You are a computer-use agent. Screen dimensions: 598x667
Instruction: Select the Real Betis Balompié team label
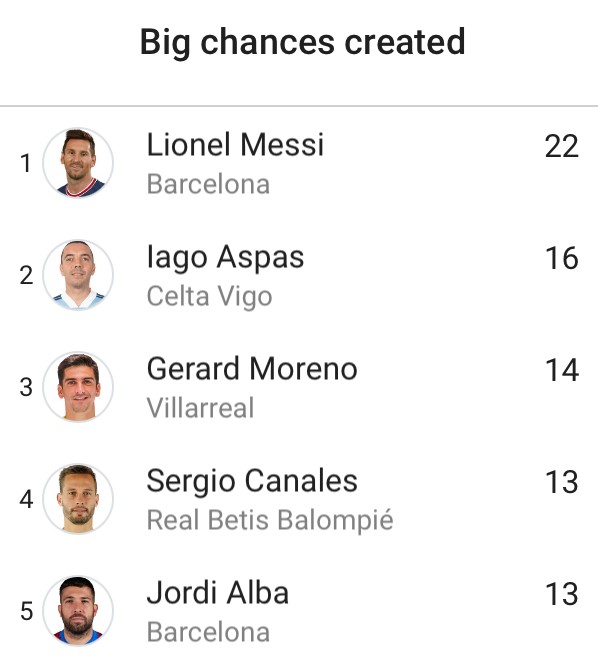click(270, 520)
